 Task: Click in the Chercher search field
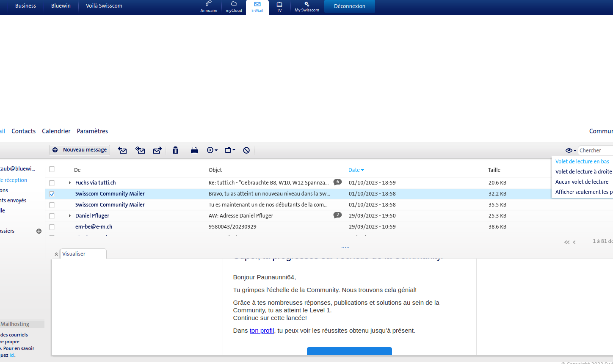pos(595,150)
